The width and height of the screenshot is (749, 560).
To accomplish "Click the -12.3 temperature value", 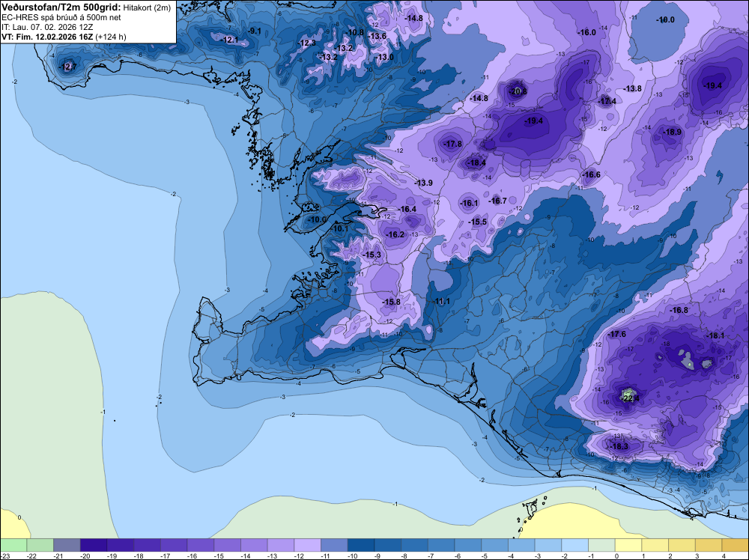I will [307, 43].
